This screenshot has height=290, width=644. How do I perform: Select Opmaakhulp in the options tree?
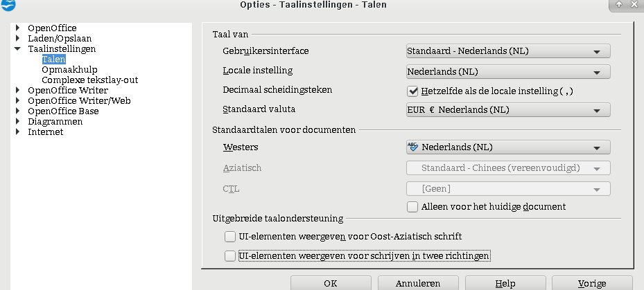tap(69, 70)
